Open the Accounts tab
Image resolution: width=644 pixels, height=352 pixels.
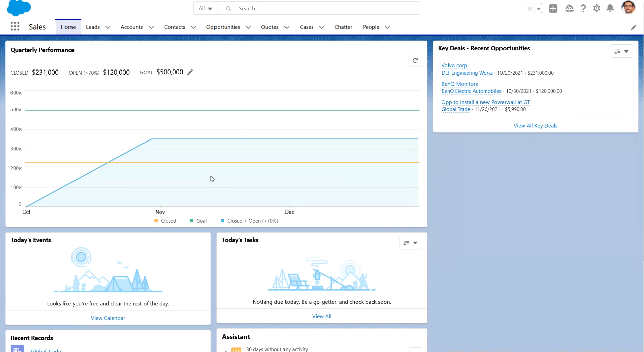(131, 27)
